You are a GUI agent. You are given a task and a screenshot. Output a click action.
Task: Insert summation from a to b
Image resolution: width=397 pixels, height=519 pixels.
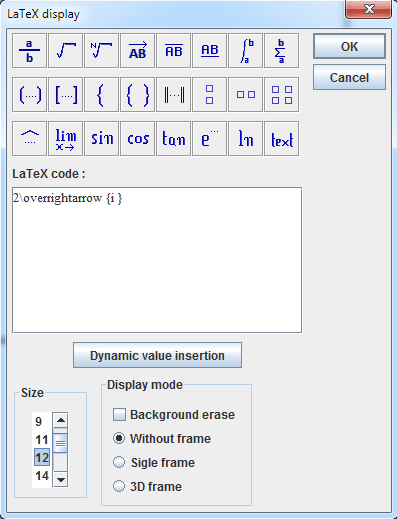(x=281, y=51)
